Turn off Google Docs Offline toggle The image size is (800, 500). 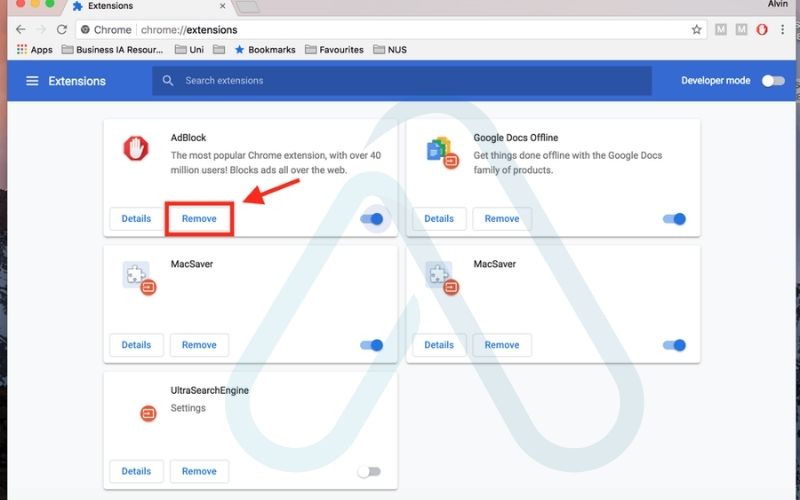674,219
